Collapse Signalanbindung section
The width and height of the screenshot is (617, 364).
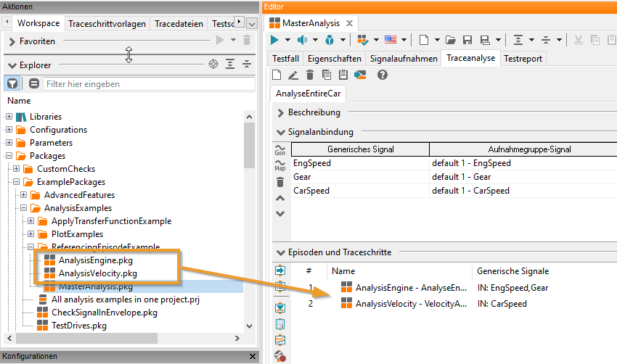[281, 132]
